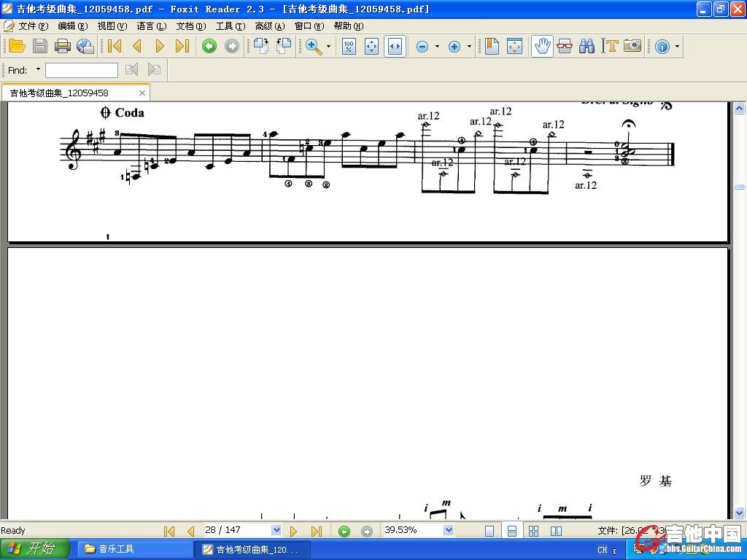Toggle the bookmark navigation panel icon
The height and width of the screenshot is (560, 747).
click(492, 46)
